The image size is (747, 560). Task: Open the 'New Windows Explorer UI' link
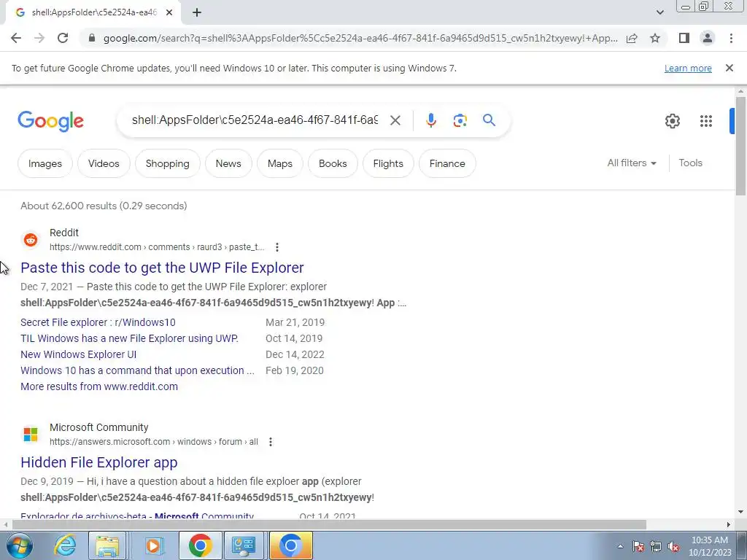[x=78, y=355]
